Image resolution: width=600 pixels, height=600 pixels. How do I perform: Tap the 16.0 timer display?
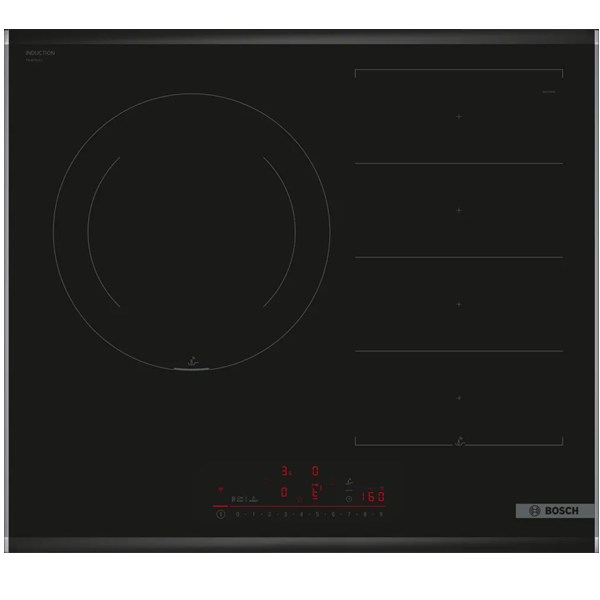pyautogui.click(x=372, y=496)
